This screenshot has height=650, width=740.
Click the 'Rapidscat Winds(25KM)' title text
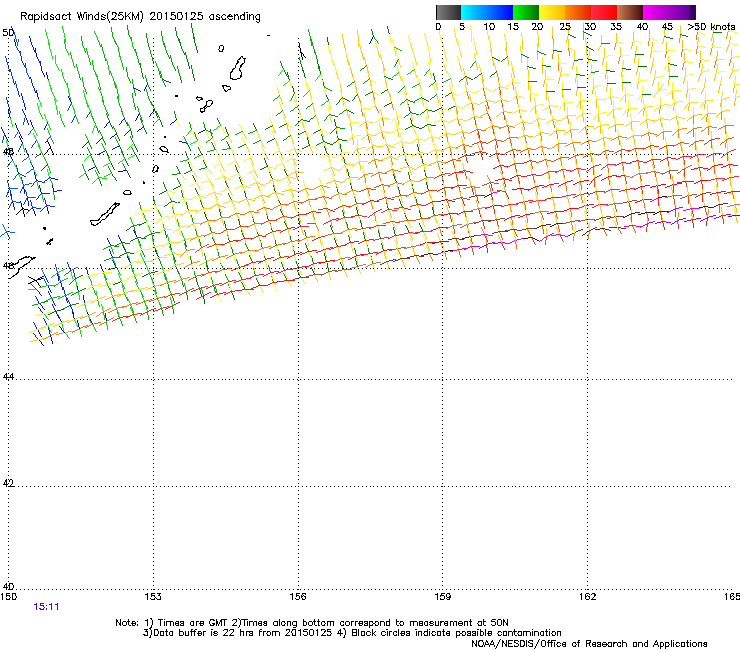[82, 17]
